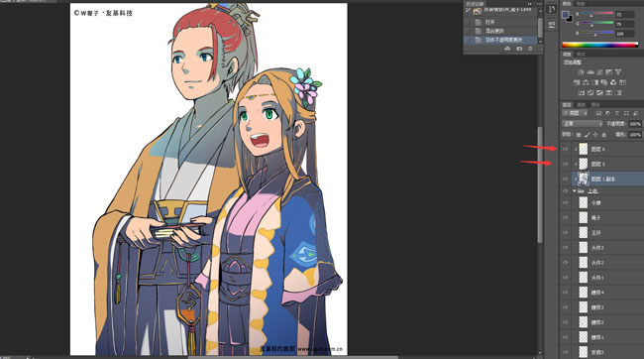
Task: Add a Levels adjustment histogram icon
Action: pos(590,72)
